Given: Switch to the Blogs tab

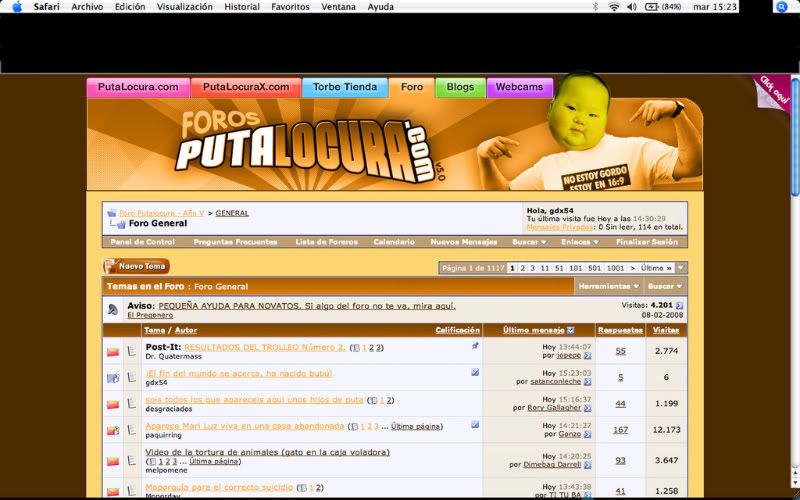Looking at the screenshot, I should tap(460, 87).
